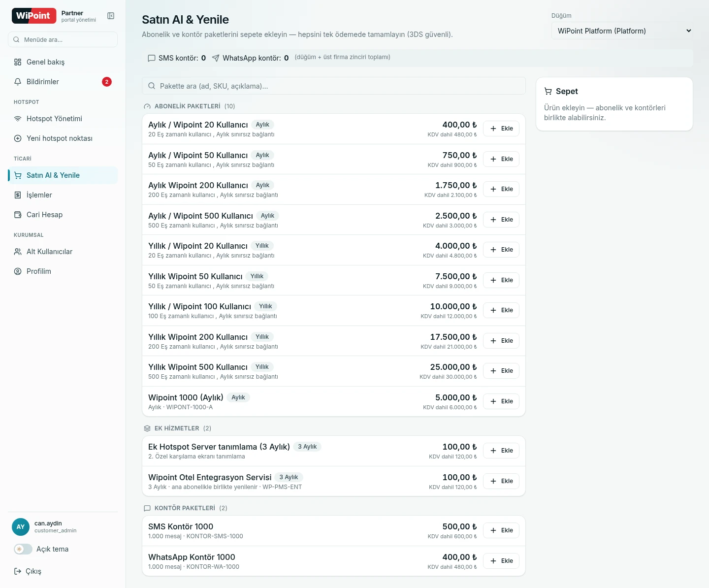709x588 pixels.
Task: Open Genel bakış menu item
Action: click(63, 62)
